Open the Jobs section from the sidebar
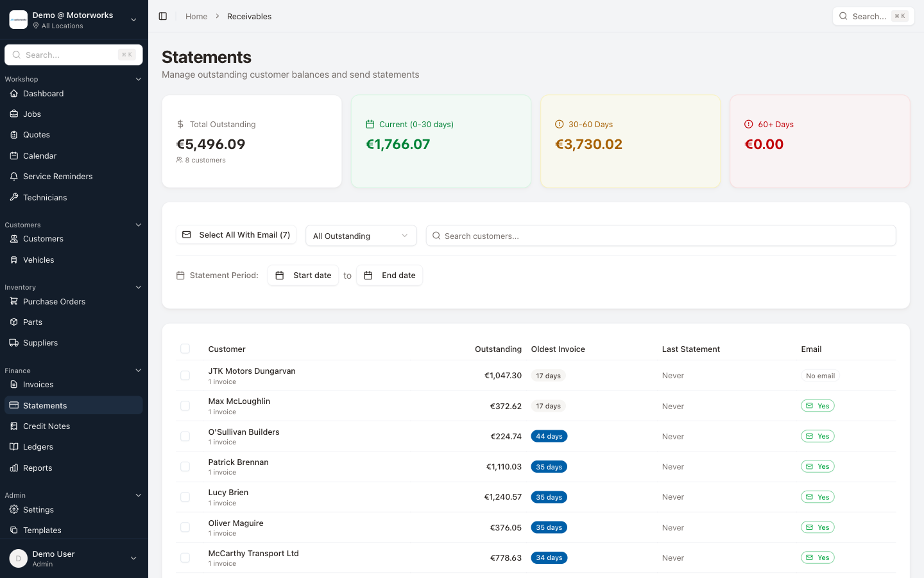This screenshot has height=578, width=924. (31, 114)
